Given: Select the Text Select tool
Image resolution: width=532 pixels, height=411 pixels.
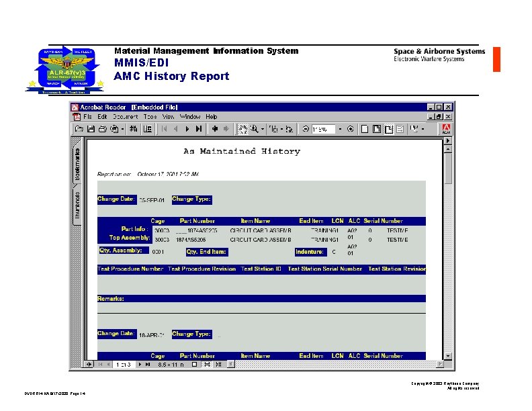Looking at the screenshot, I should pos(273,129).
